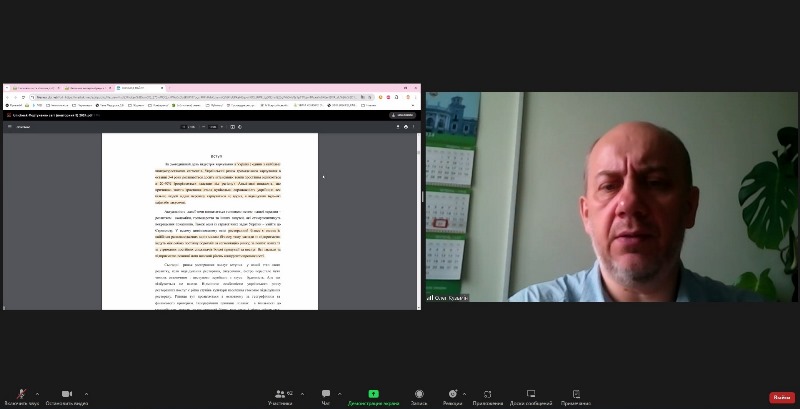Download PDF from viewer toolbar
This screenshot has height=409, width=800.
[398, 126]
